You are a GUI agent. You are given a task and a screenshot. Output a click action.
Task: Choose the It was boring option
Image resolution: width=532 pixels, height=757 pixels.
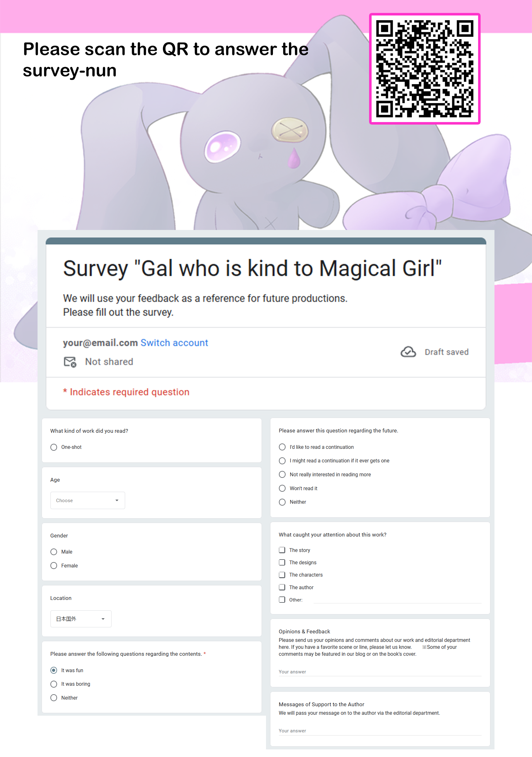point(54,684)
